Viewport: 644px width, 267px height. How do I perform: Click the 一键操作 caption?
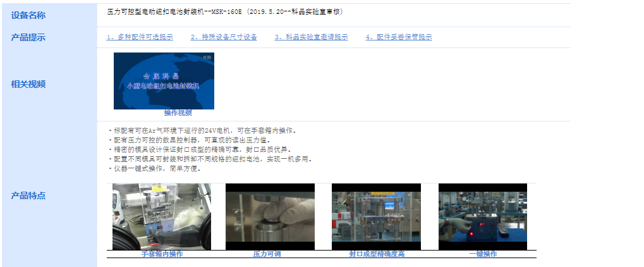click(483, 254)
